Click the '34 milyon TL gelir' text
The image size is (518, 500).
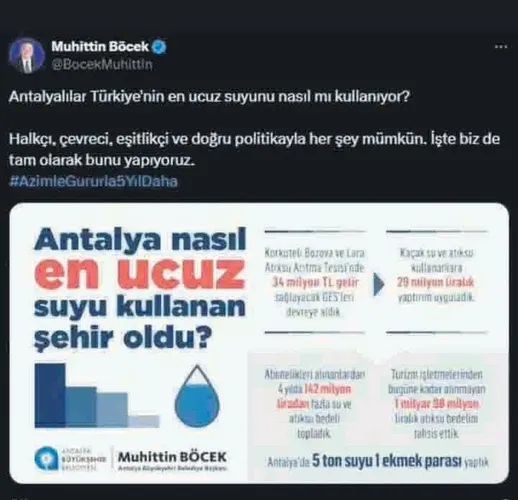(315, 283)
